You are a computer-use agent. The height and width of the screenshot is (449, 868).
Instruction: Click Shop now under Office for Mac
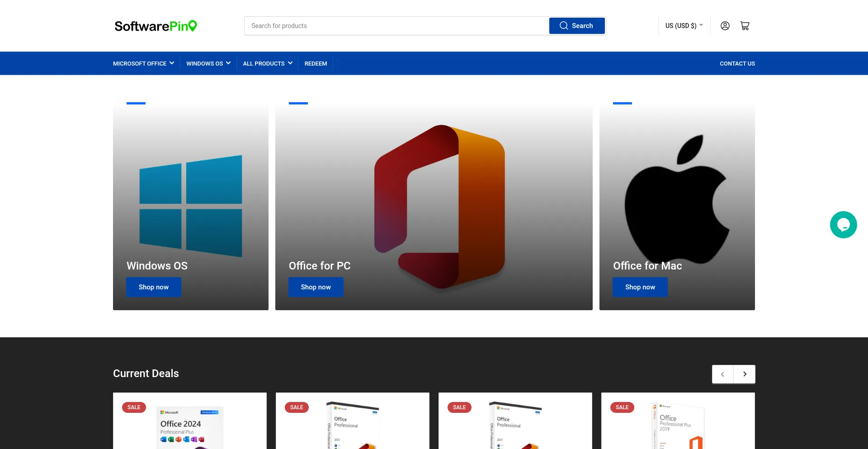tap(640, 287)
